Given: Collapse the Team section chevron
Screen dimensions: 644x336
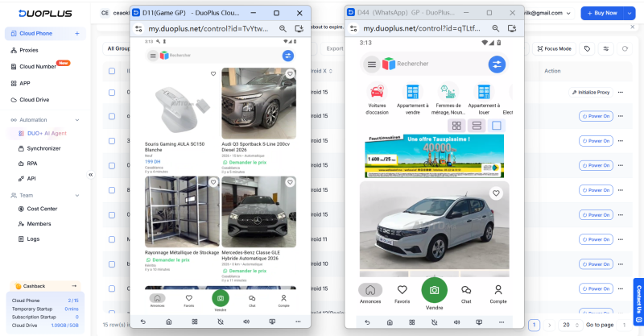Looking at the screenshot, I should pos(77,196).
